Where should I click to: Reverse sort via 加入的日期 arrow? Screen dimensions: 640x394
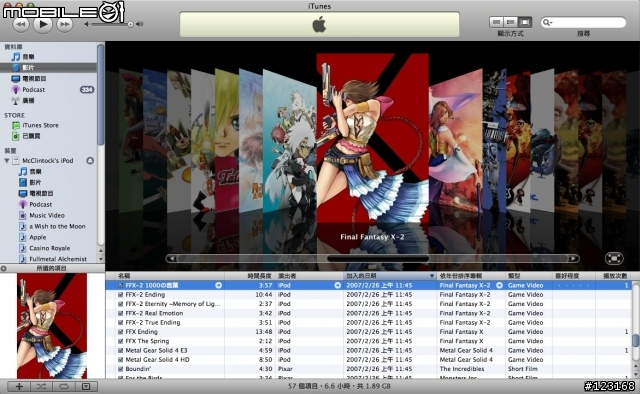pos(431,276)
